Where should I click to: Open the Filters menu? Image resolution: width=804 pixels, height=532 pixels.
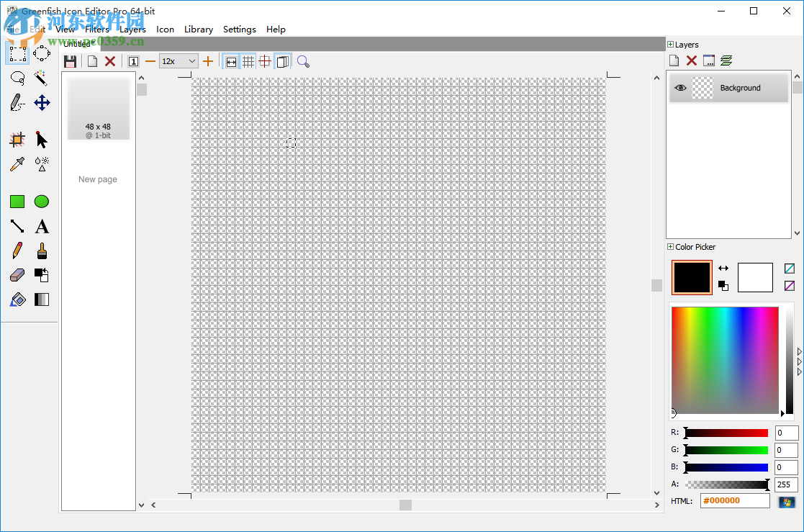click(96, 30)
